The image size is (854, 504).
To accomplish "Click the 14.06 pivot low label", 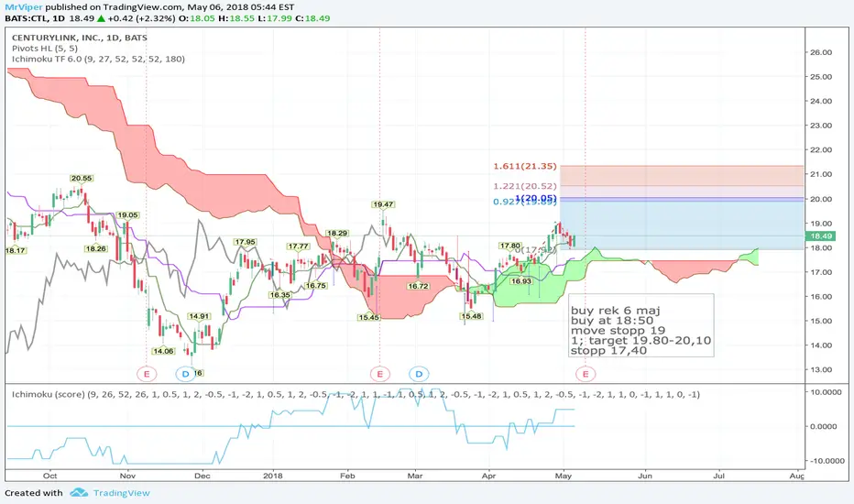I will pos(163,351).
